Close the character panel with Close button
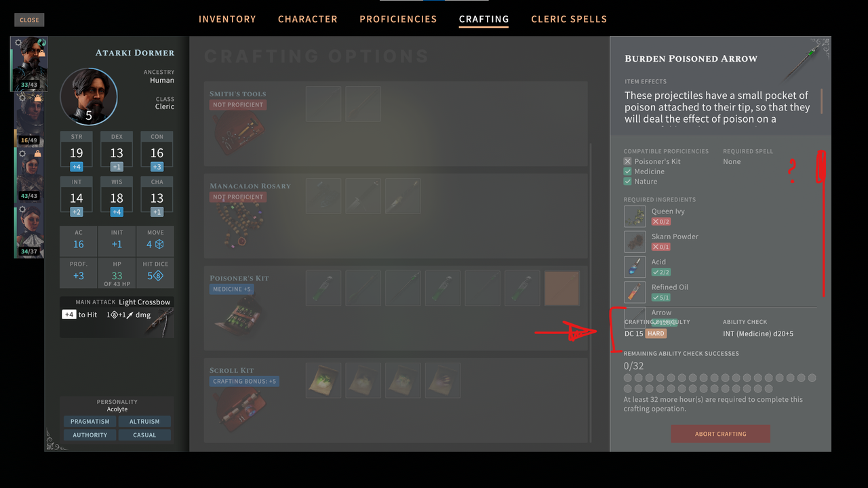The image size is (868, 488). tap(29, 20)
